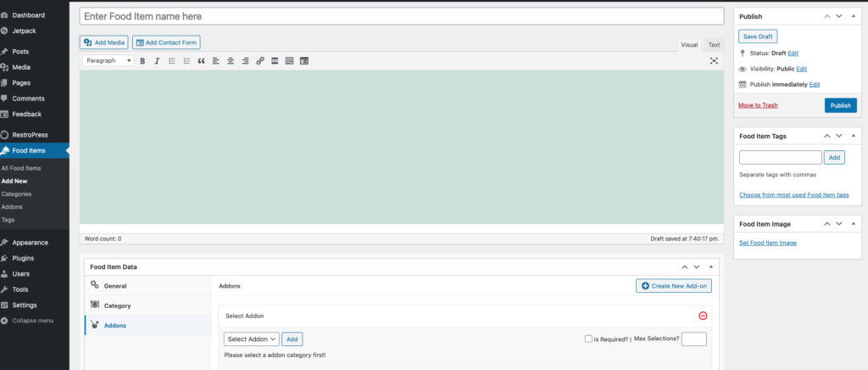
Task: Toggle the toolbar kitchen sink
Action: (289, 61)
